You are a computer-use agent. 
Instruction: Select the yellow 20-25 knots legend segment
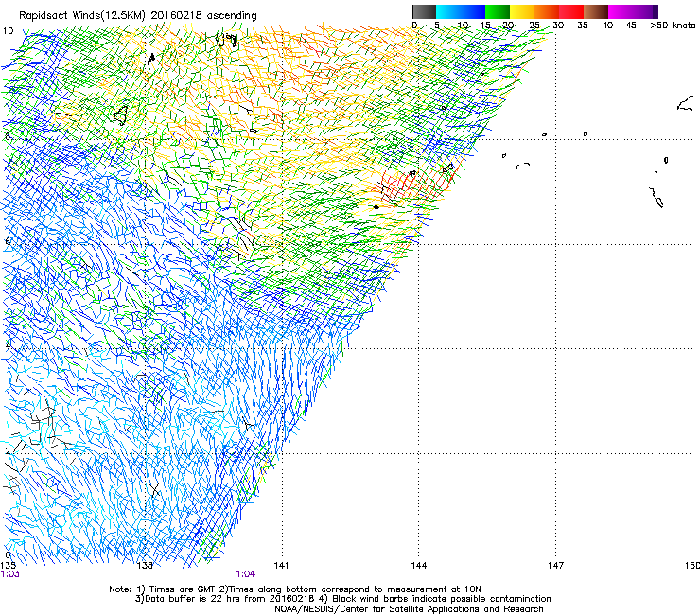point(522,11)
